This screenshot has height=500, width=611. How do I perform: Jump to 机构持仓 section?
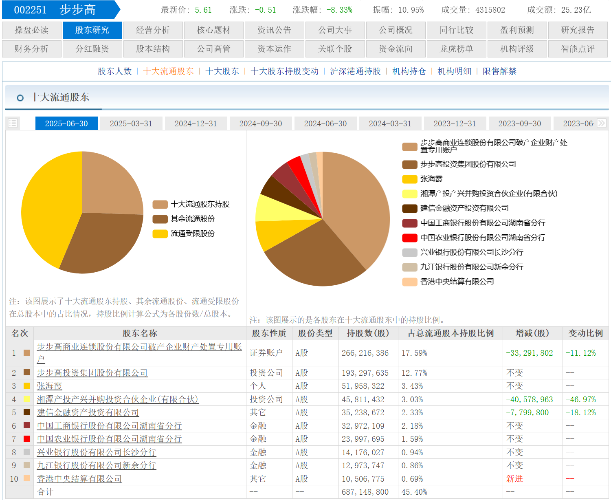click(409, 71)
